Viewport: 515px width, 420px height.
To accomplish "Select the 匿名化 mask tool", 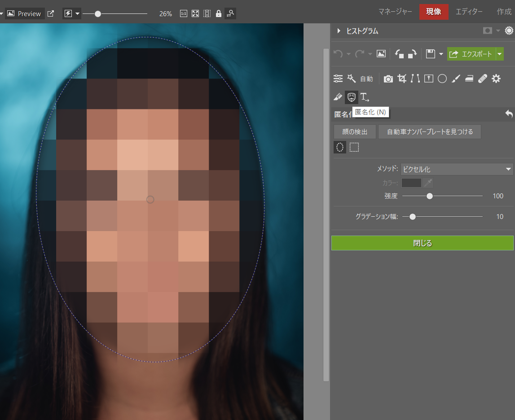I will pyautogui.click(x=352, y=97).
